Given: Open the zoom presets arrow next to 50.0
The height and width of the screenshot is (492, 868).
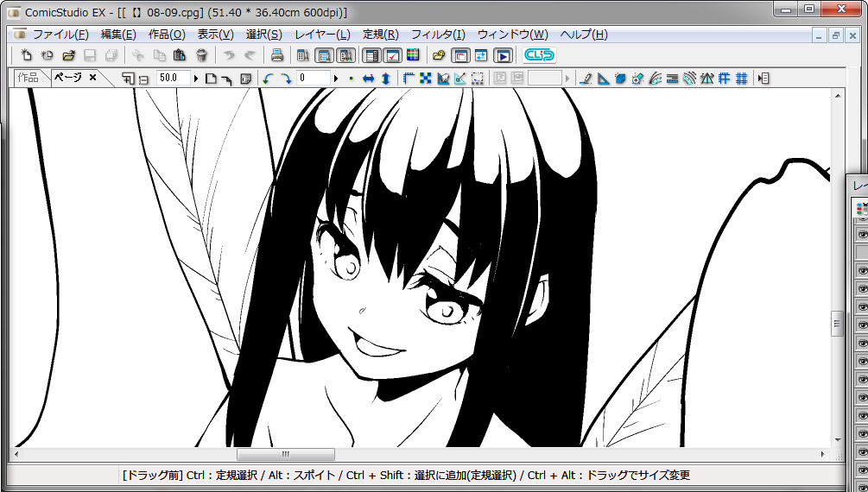Looking at the screenshot, I should tap(196, 79).
